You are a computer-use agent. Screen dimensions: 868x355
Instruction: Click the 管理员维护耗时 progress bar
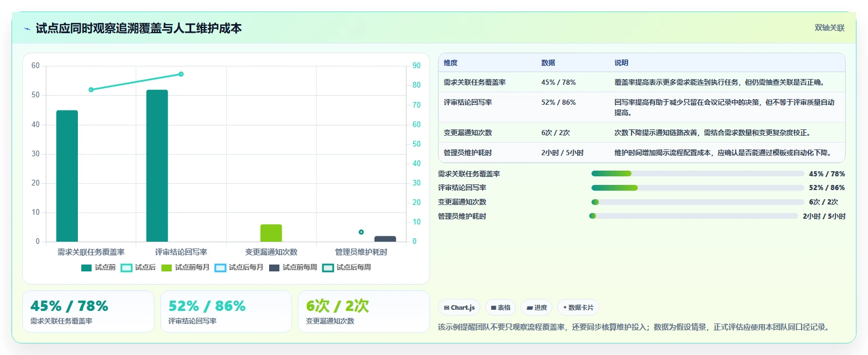point(693,216)
